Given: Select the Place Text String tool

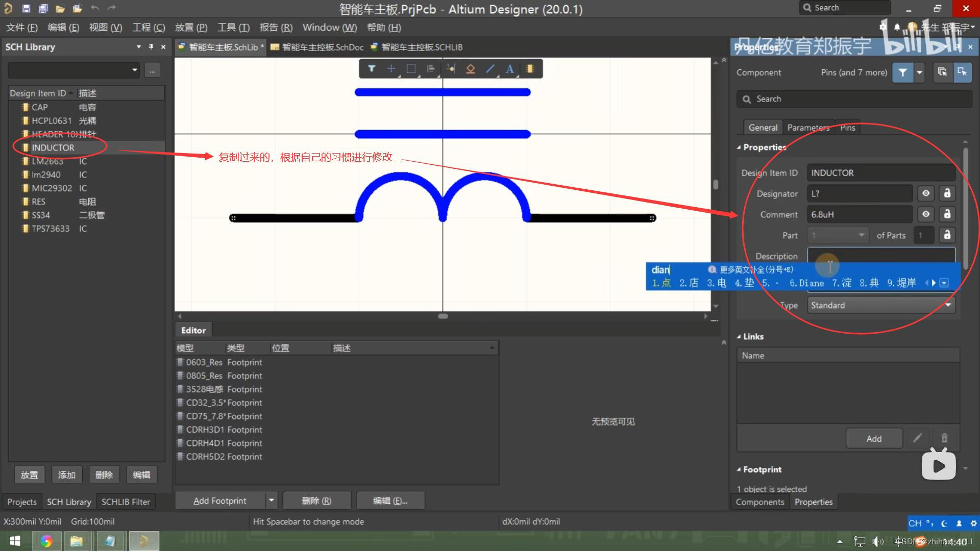Looking at the screenshot, I should coord(509,69).
